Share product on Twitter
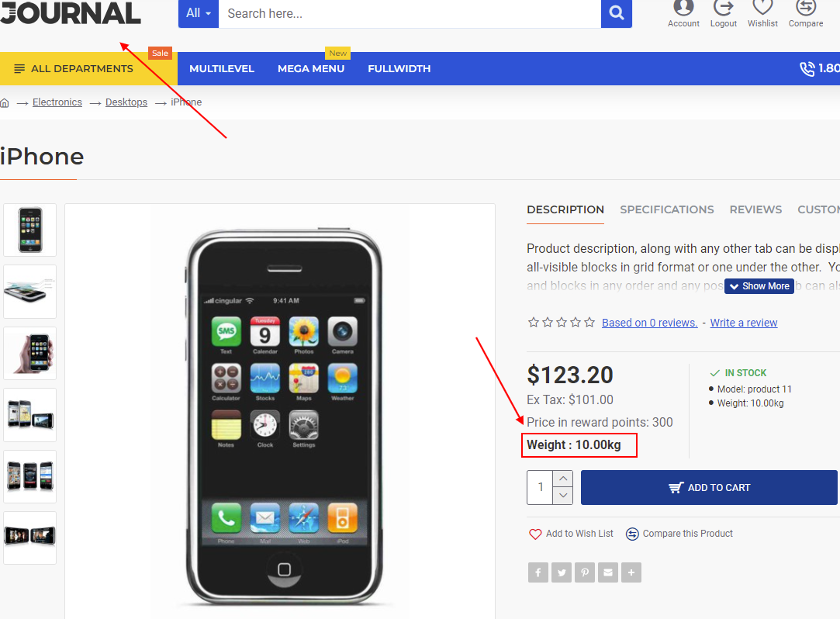Viewport: 840px width, 619px height. pos(562,572)
